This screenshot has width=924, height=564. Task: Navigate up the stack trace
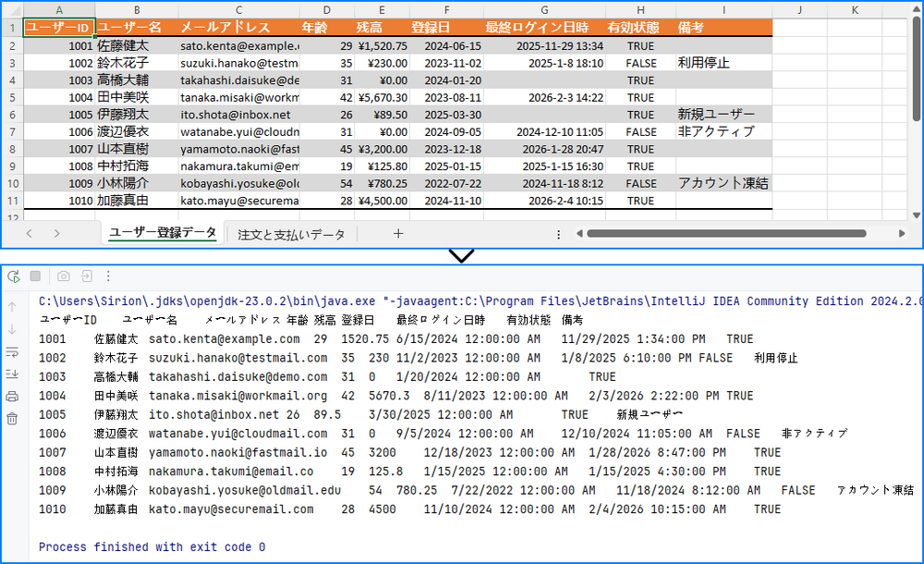pos(12,304)
